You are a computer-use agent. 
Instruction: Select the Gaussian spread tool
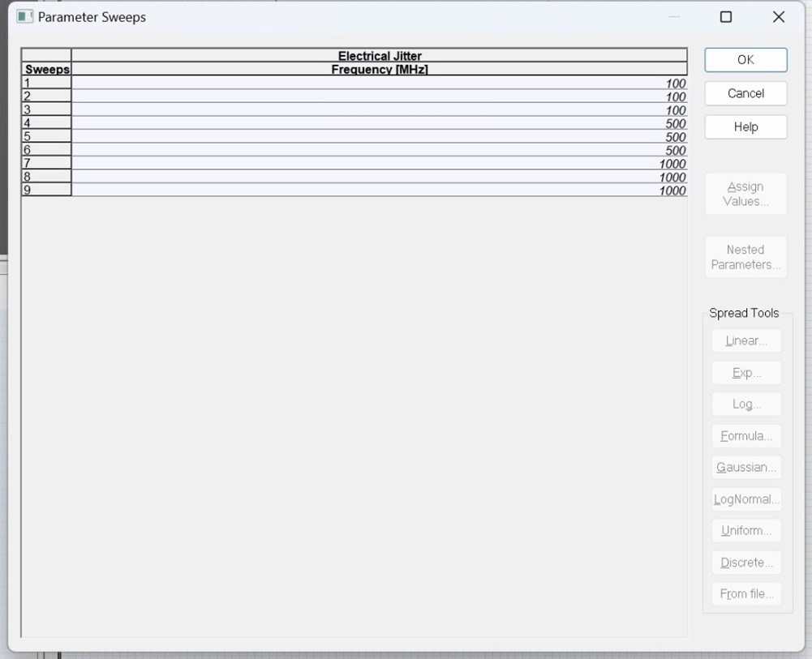746,468
